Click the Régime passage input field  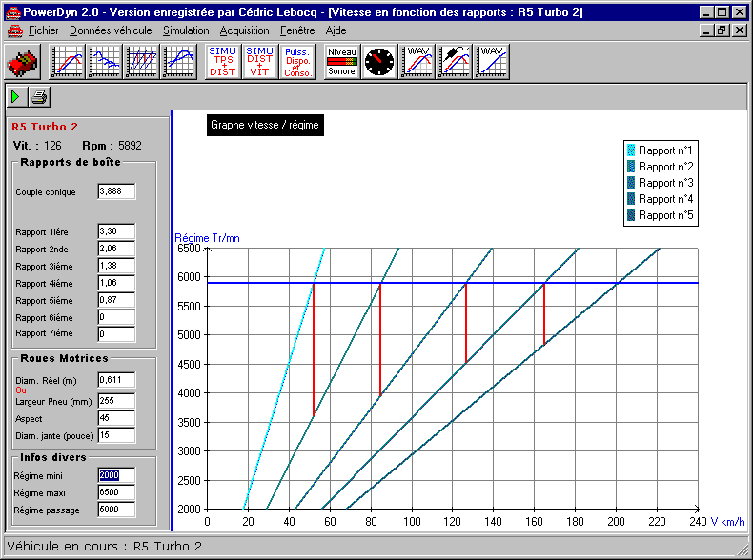click(116, 510)
